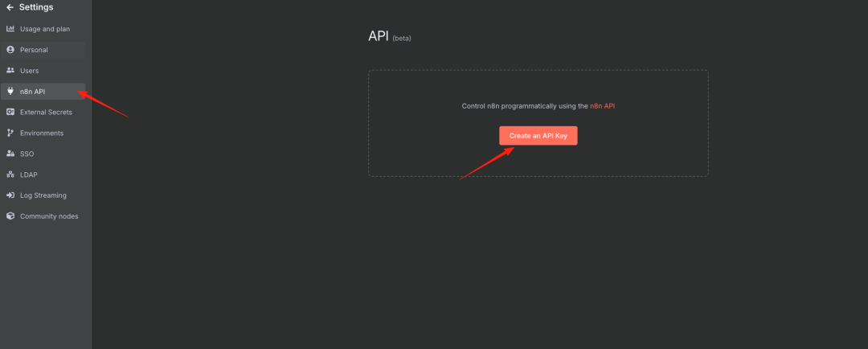The width and height of the screenshot is (868, 349).
Task: Select n8n API in the sidebar
Action: pyautogui.click(x=43, y=92)
